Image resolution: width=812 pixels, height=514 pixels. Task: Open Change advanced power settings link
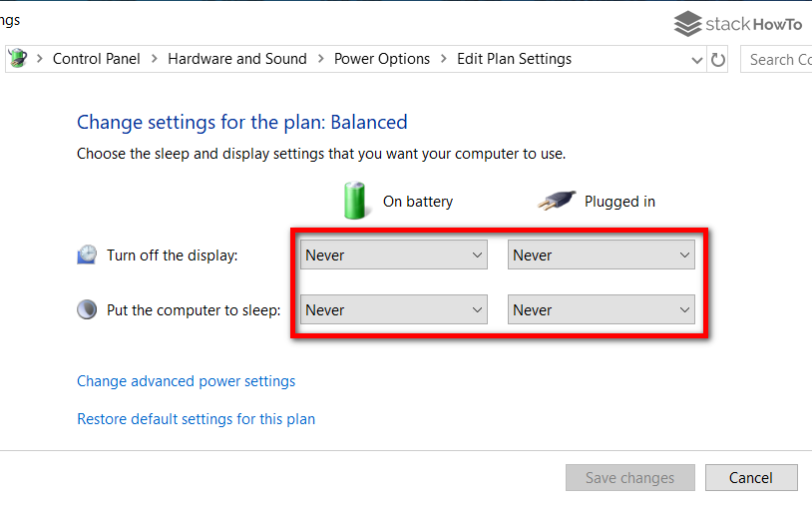[186, 381]
